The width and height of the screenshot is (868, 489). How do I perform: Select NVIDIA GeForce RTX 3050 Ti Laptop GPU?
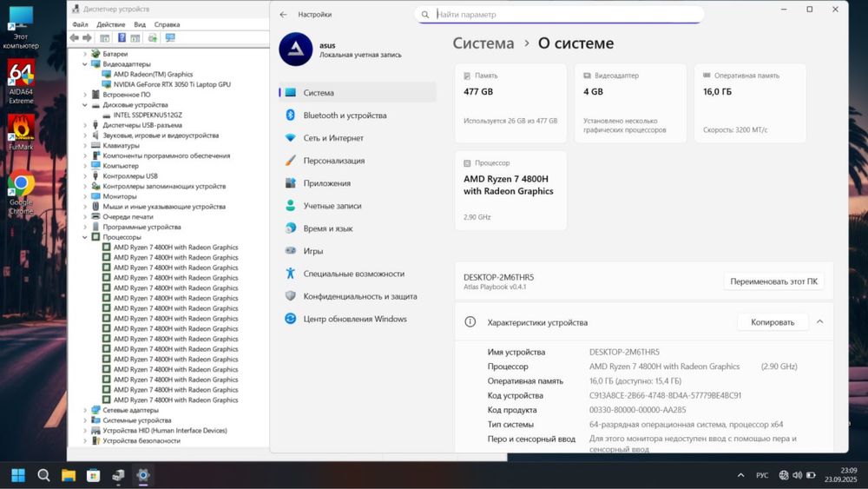click(x=172, y=85)
